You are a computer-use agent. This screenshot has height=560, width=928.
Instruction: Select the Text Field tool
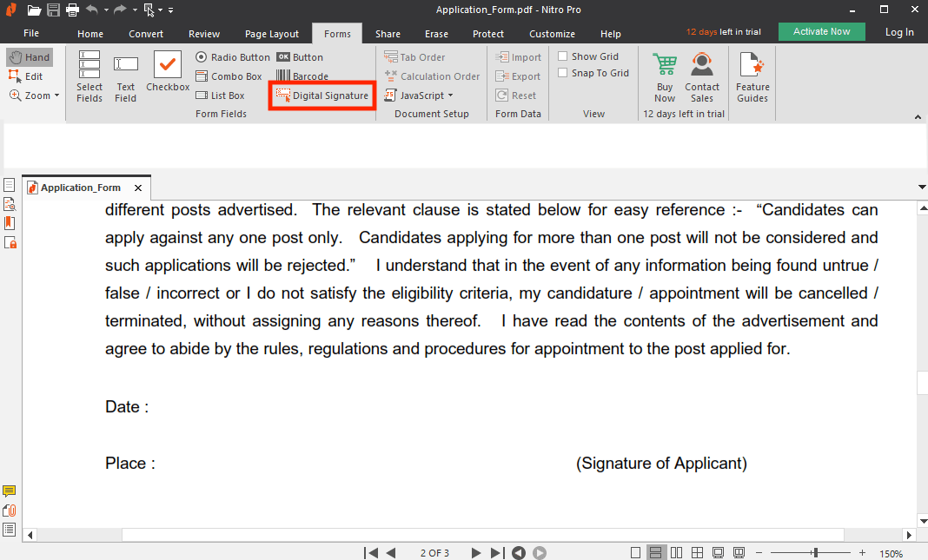125,76
